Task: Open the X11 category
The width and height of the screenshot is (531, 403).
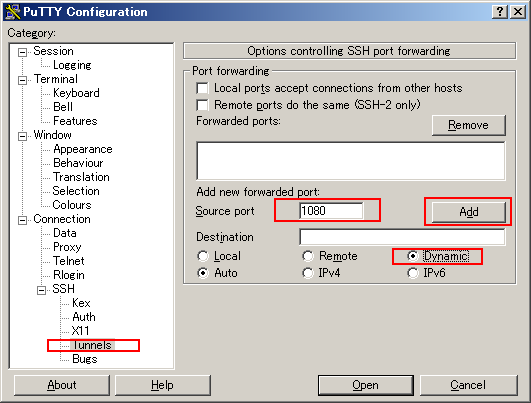Action: [x=81, y=331]
